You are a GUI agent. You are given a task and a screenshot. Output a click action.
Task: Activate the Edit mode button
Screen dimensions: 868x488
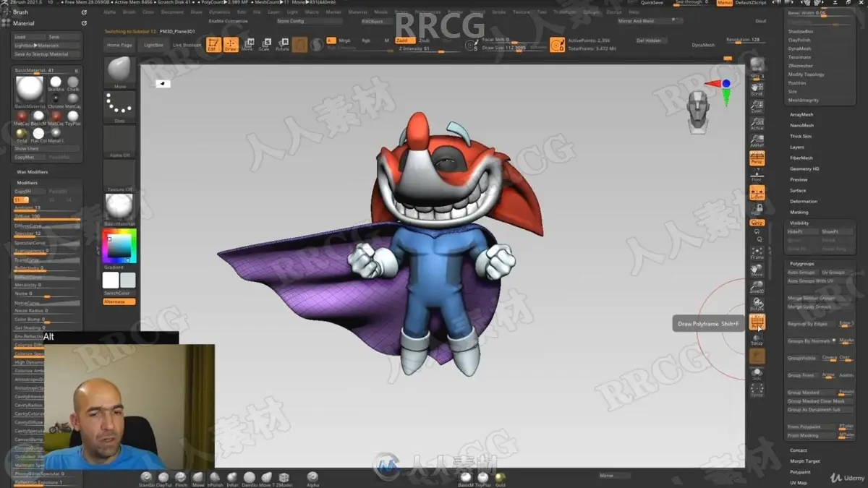[x=213, y=45]
